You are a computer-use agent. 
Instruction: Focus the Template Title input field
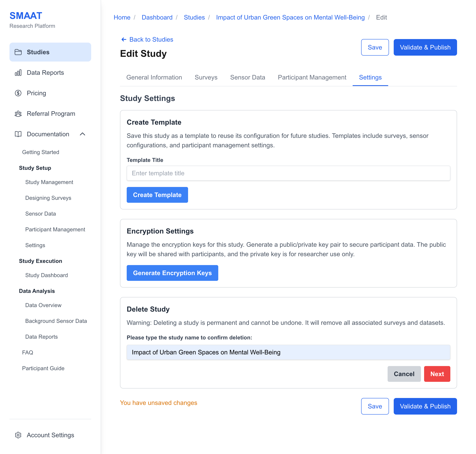click(x=288, y=173)
